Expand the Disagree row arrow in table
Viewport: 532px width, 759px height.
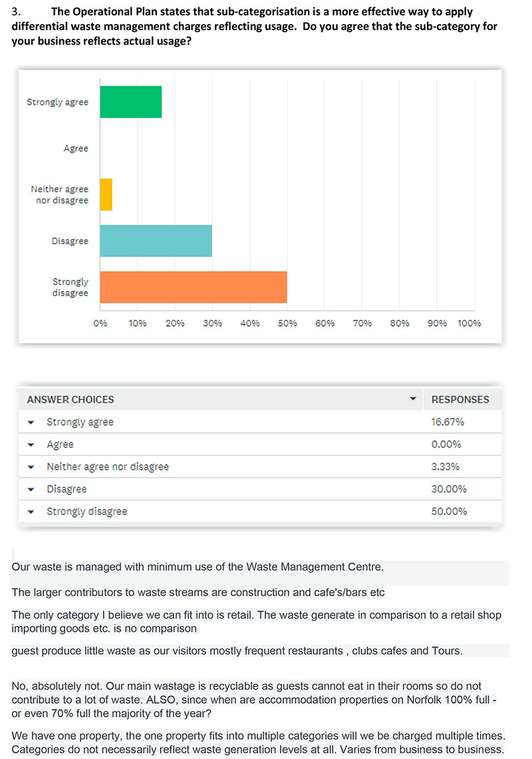click(31, 490)
